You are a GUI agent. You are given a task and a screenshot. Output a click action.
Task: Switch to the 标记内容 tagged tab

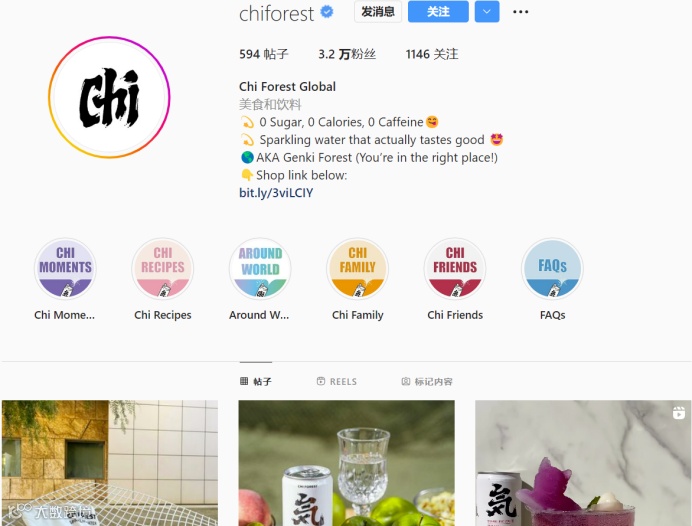[x=427, y=381]
